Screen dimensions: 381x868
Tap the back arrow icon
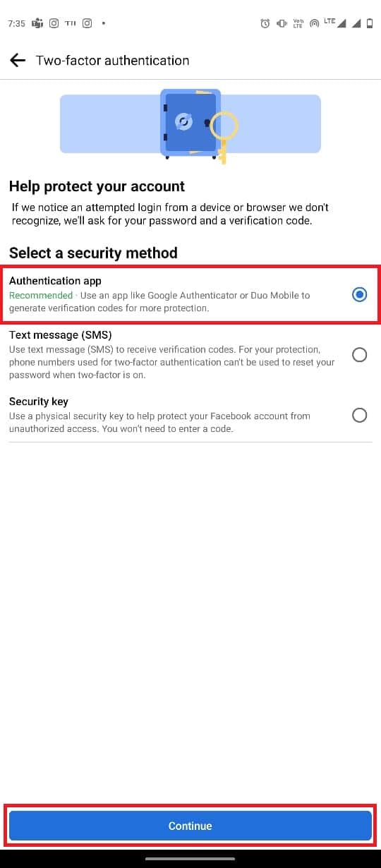(x=18, y=61)
